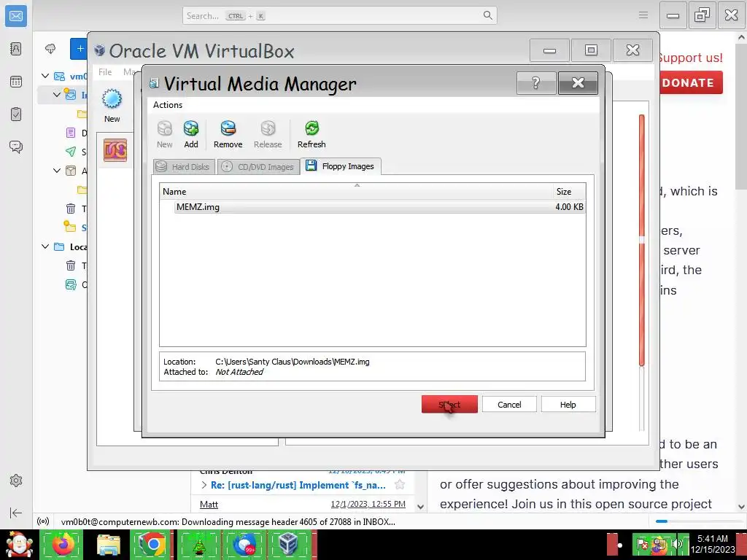
Task: Collapse the Archives folder subtree
Action: tap(57, 171)
